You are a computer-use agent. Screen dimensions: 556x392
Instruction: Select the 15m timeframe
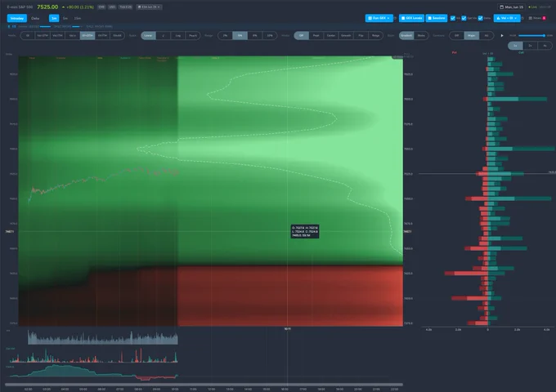coord(78,18)
